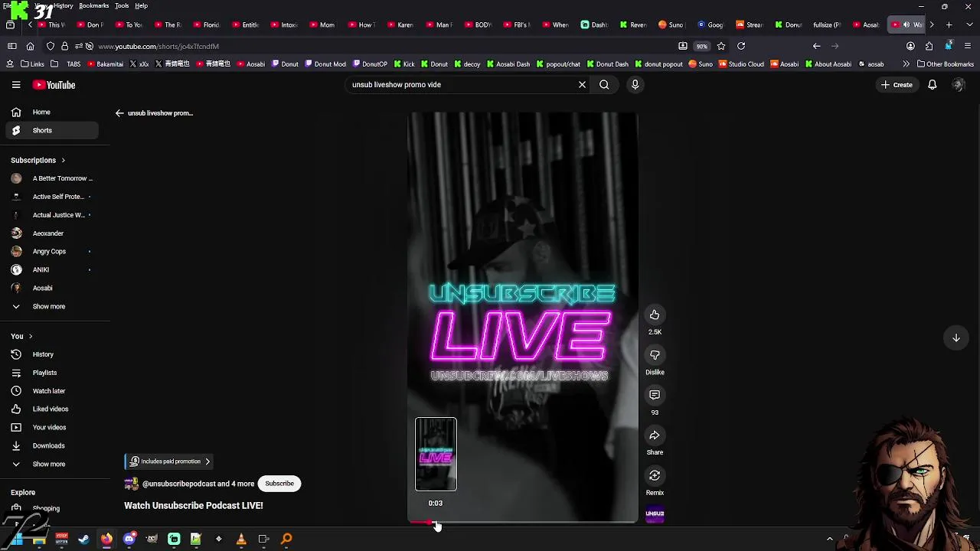The width and height of the screenshot is (980, 551).
Task: Open the Aeoxander subscription channel
Action: click(52, 233)
